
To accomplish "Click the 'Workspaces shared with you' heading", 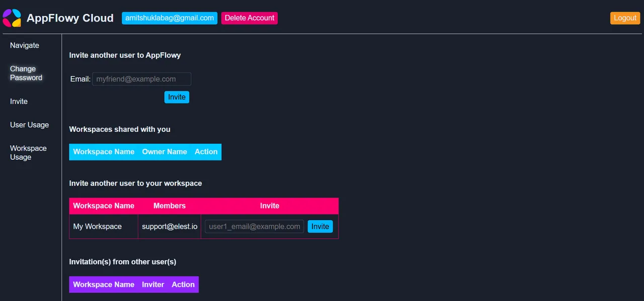I will [120, 129].
